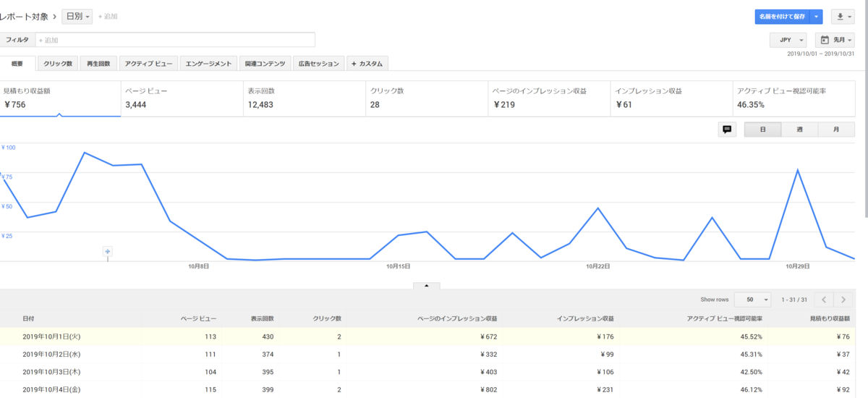
Task: Select the ページ ビュー metric card
Action: coord(182,98)
